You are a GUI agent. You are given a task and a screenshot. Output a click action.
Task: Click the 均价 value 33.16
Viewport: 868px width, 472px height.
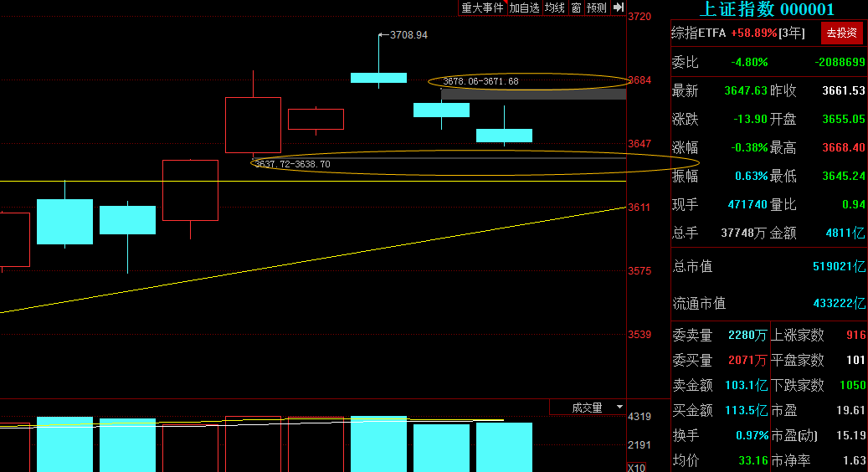point(752,460)
